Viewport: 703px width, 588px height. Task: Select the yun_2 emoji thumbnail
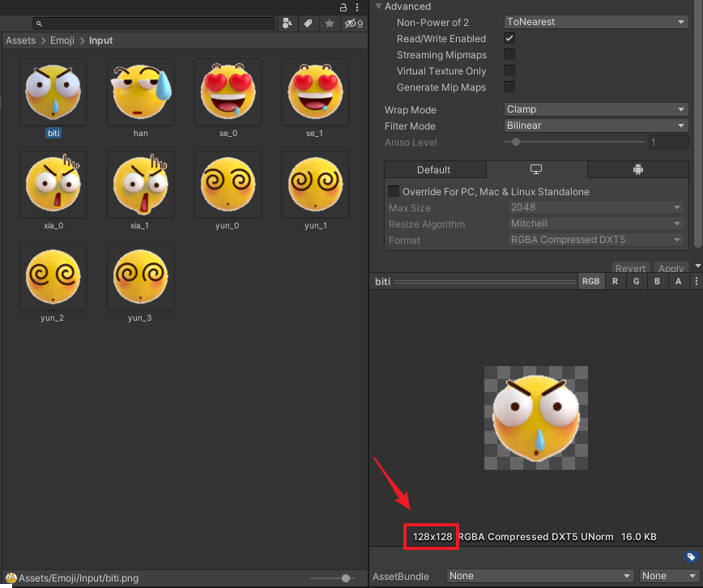click(x=53, y=276)
